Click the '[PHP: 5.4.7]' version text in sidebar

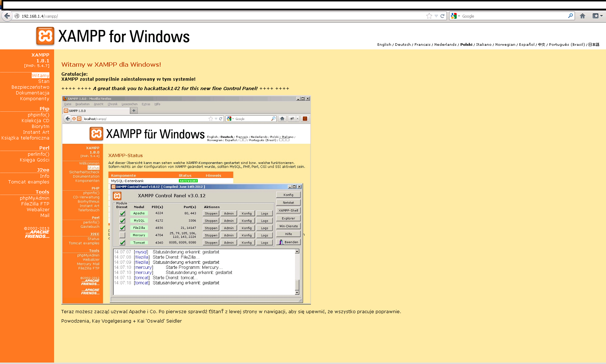click(37, 66)
